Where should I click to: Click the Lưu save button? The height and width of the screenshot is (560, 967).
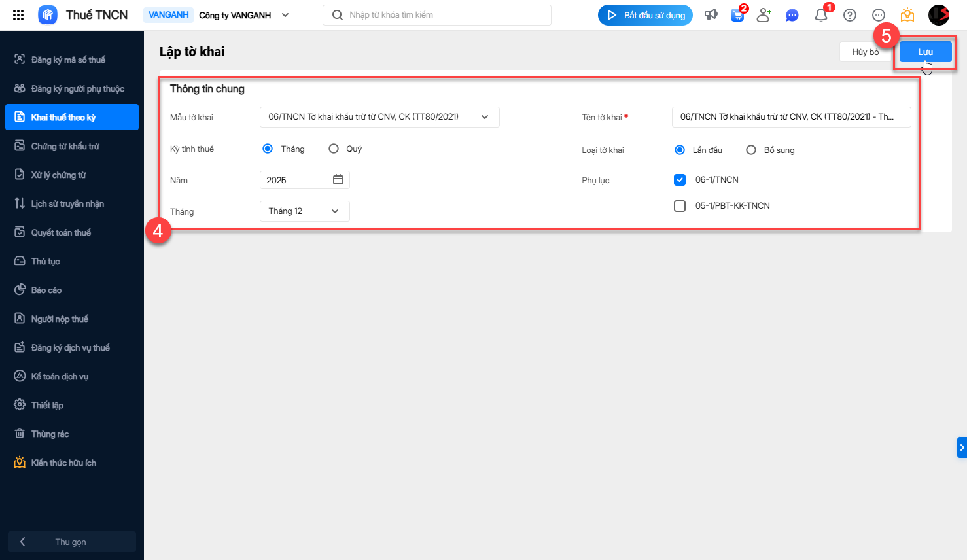click(x=925, y=52)
